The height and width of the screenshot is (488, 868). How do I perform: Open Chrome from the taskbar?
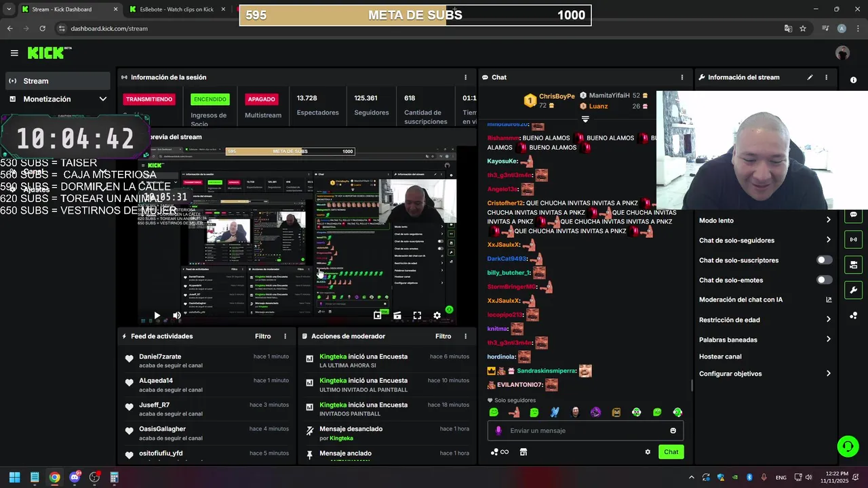54,477
